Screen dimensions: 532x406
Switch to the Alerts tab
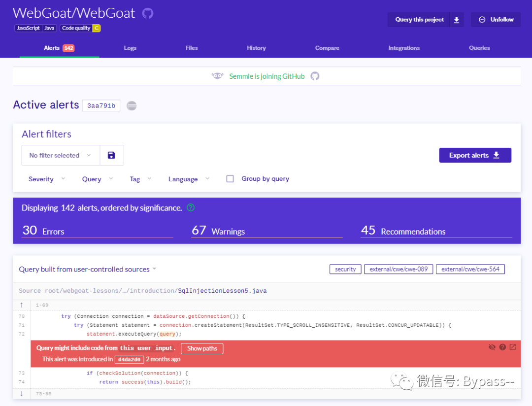[x=59, y=48]
